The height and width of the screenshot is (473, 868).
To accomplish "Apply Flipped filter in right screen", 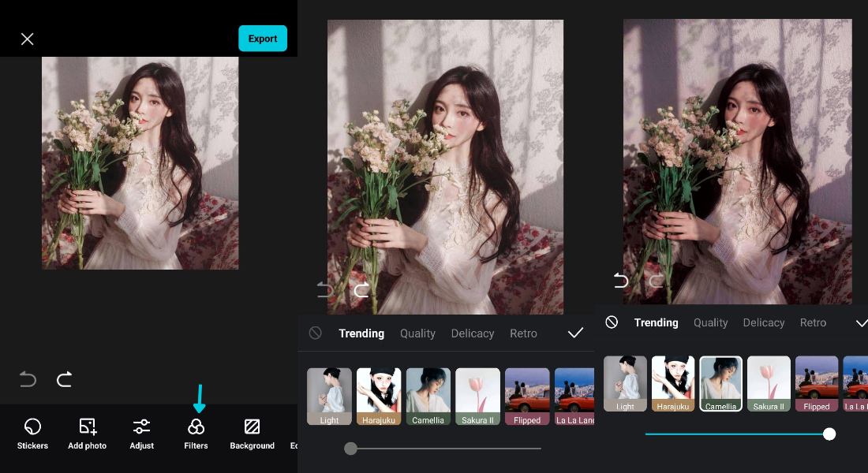I will 817,383.
